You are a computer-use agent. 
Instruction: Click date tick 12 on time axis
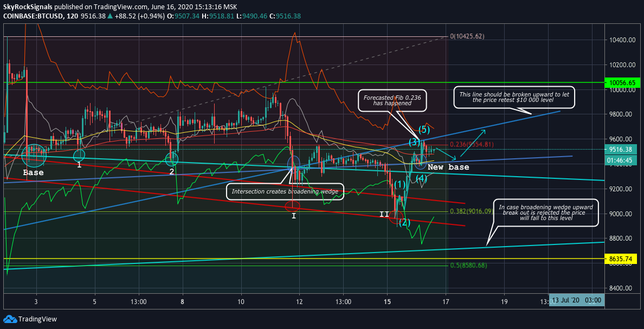coord(300,301)
